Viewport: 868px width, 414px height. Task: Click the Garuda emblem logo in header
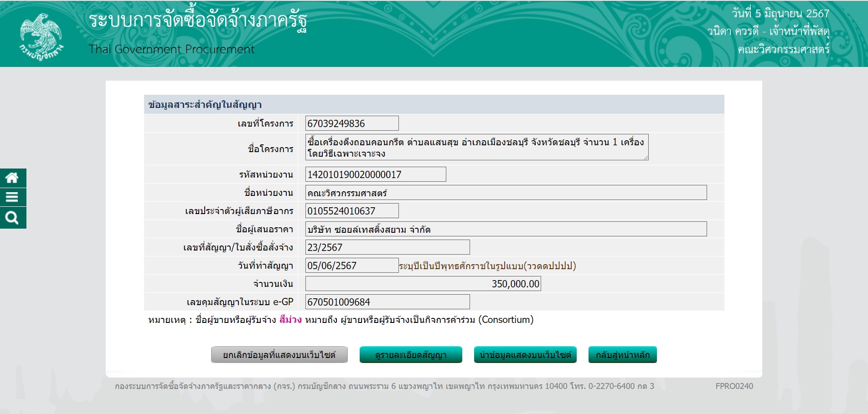pos(41,36)
